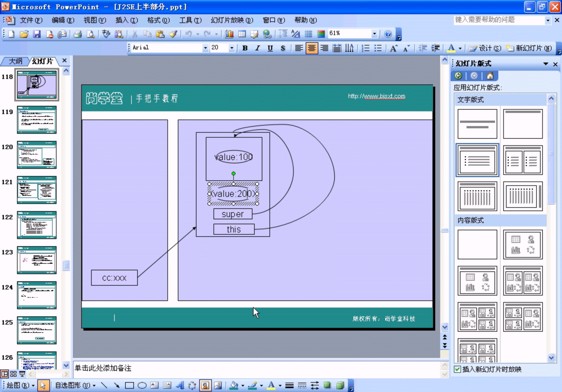The image size is (562, 392).
Task: Open the Arial font name dropdown
Action: tap(205, 48)
